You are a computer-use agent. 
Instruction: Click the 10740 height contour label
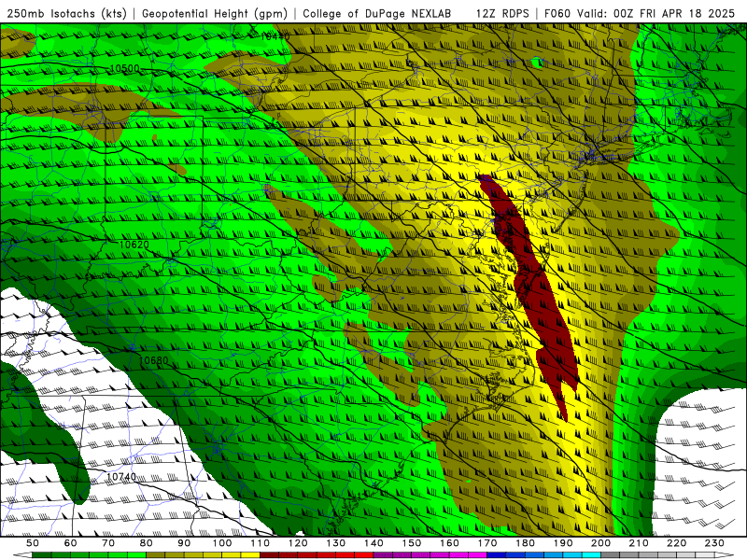click(121, 477)
